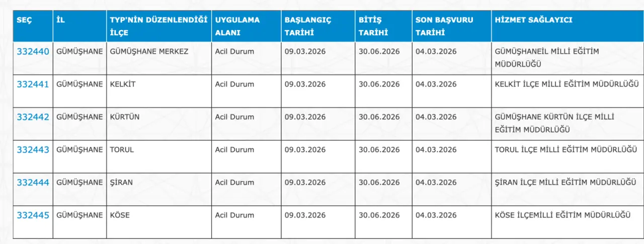The width and height of the screenshot is (644, 244).
Task: Open record link 332440
Action: click(33, 51)
